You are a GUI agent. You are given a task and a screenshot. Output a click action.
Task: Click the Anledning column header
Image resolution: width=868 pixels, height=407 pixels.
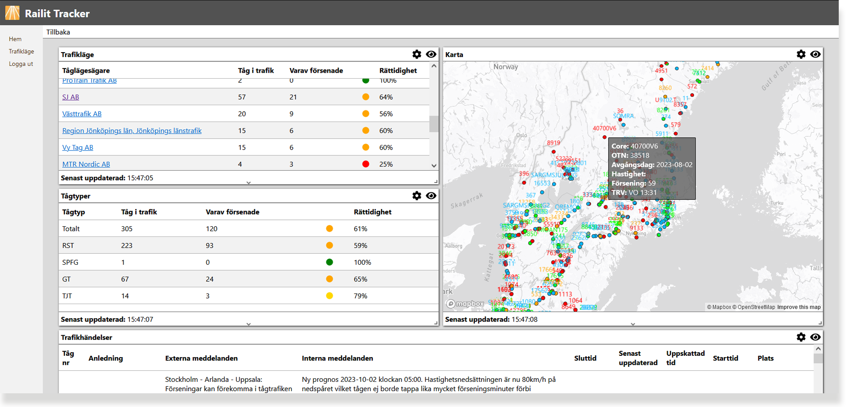[x=106, y=359]
